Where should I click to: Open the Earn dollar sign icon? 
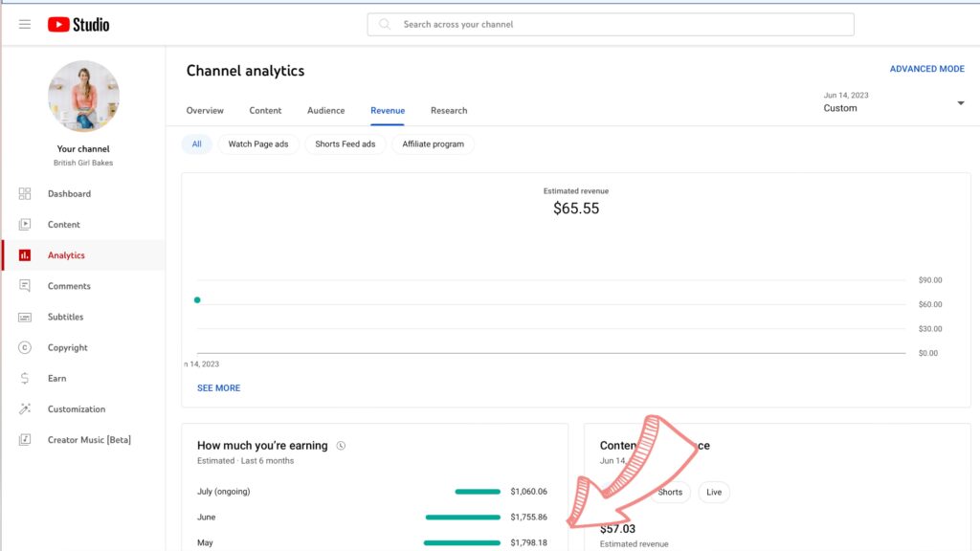[24, 378]
